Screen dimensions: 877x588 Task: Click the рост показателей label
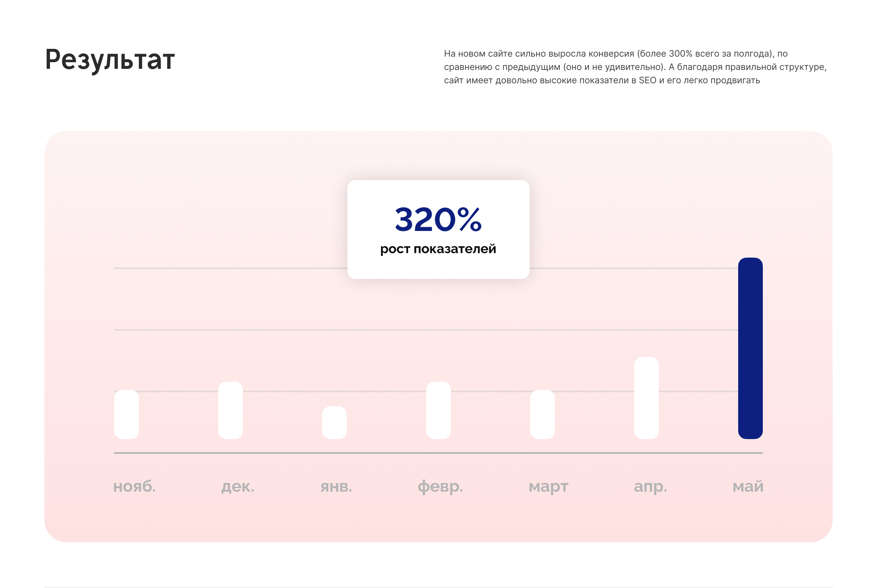pos(438,249)
